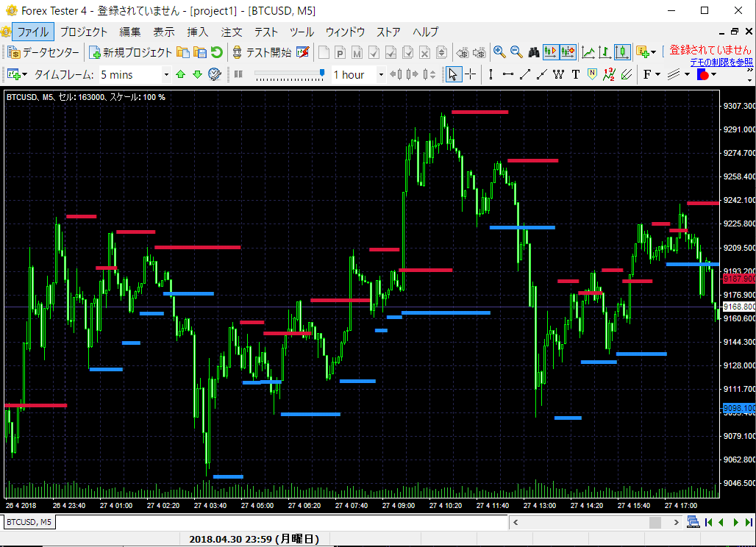This screenshot has height=547, width=756.
Task: Click 新規プロジェクト to create new project
Action: [x=131, y=52]
